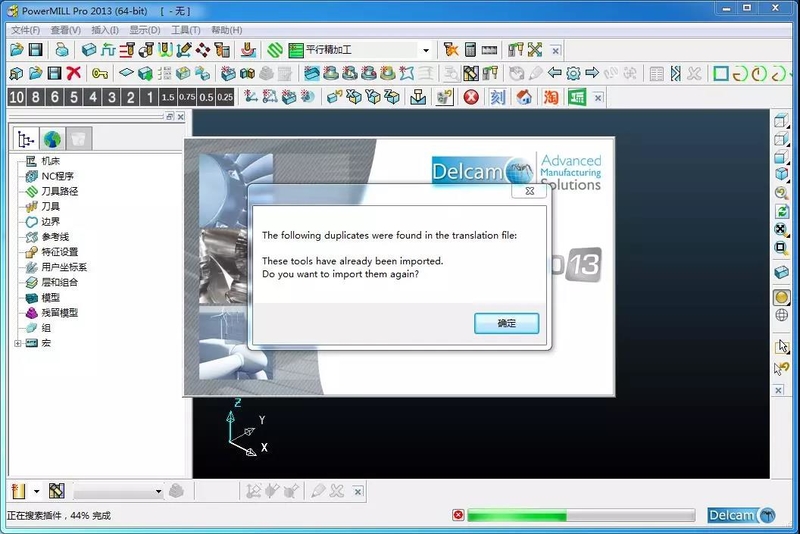Click the 确定 button in the dialog

coord(506,323)
